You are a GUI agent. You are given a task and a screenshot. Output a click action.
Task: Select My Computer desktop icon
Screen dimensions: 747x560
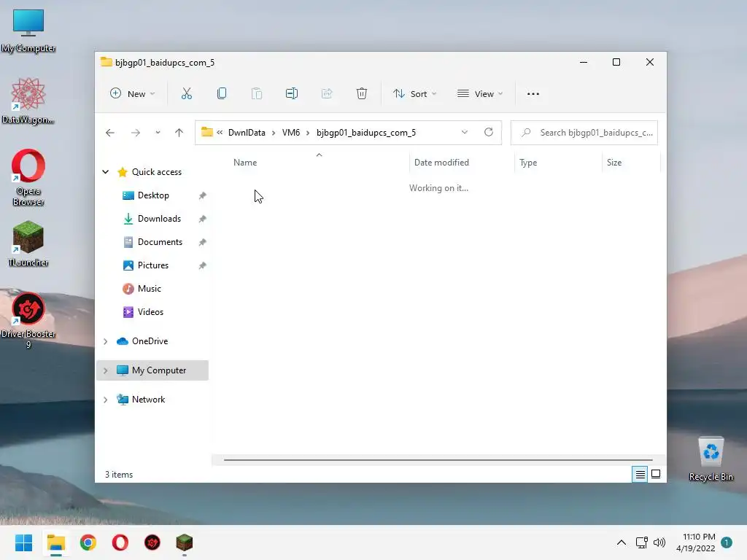click(x=28, y=31)
